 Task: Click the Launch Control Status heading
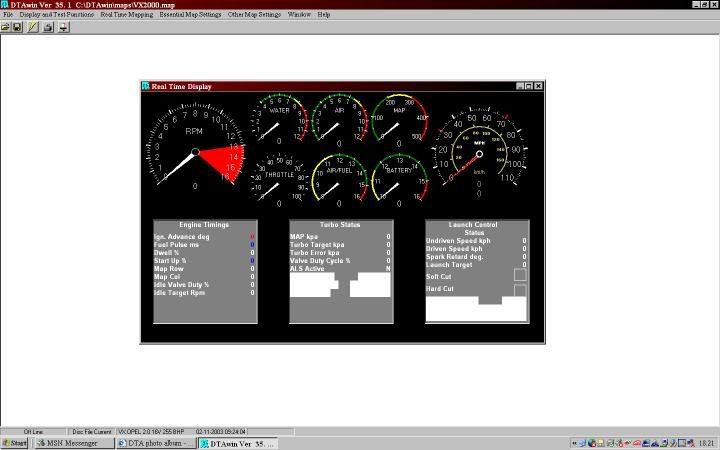473,229
